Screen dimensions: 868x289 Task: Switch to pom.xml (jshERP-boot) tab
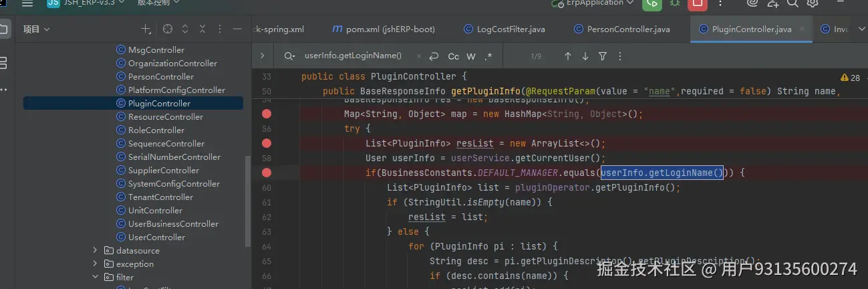pyautogui.click(x=384, y=29)
